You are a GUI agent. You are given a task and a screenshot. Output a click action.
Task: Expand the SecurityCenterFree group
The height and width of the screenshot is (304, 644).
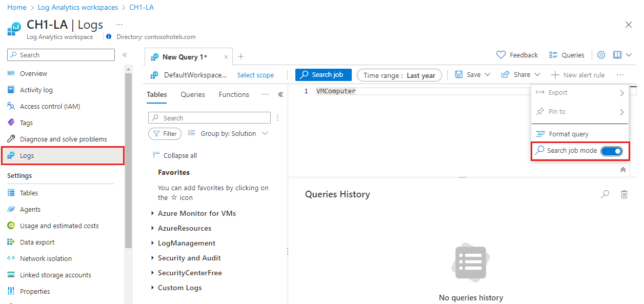coord(187,273)
